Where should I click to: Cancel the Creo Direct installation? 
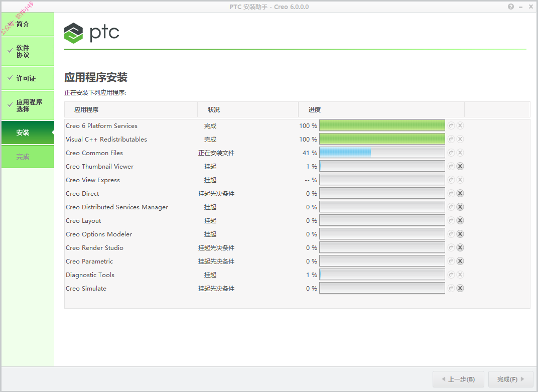click(460, 193)
